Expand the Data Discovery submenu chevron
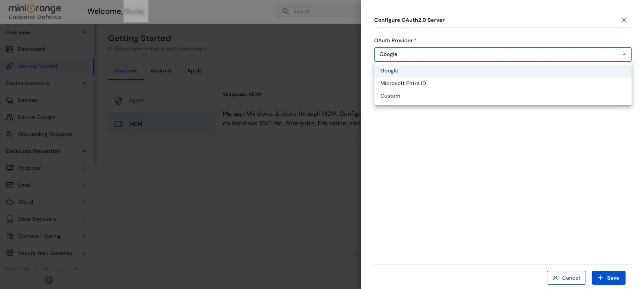Viewport: 644px width, 289px height. tap(84, 219)
